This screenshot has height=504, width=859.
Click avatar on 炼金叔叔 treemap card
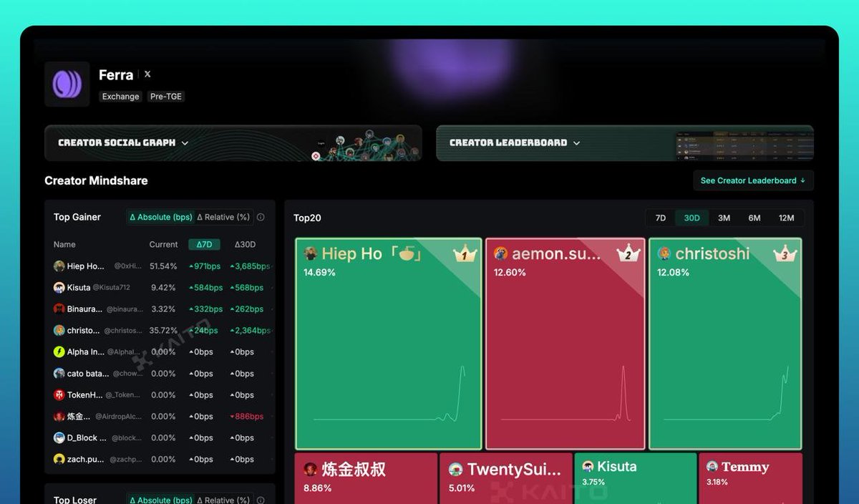click(310, 470)
